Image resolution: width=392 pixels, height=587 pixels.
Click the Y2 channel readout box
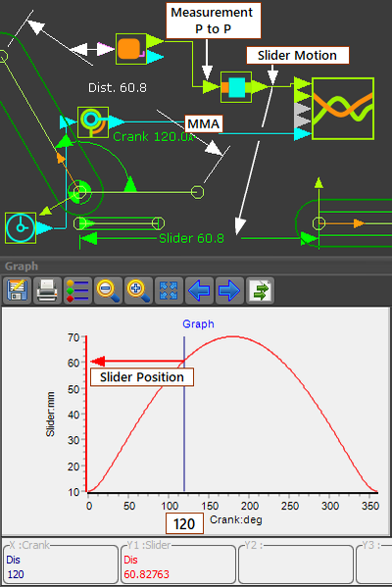coord(296,563)
